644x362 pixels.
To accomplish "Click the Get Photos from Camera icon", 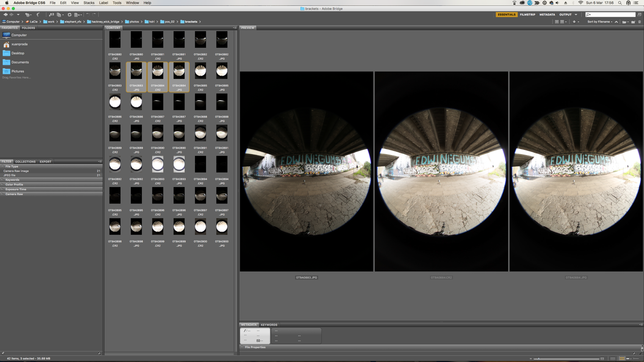I will point(51,15).
